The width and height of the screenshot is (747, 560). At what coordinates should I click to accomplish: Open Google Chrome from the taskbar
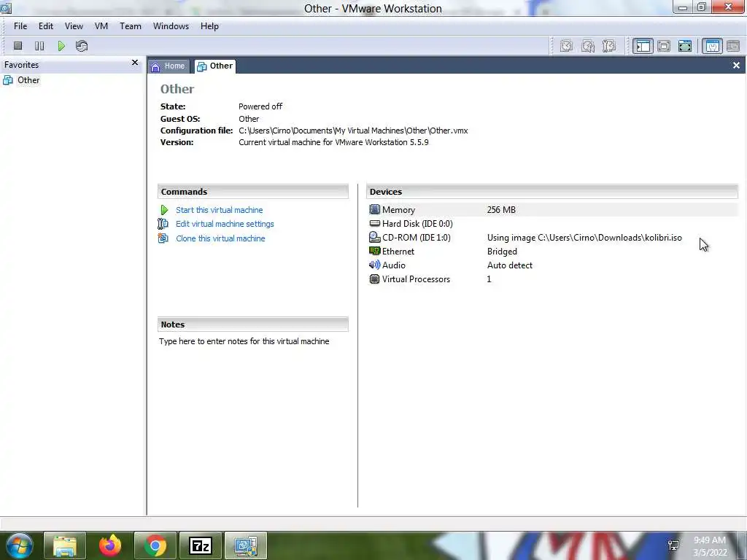pyautogui.click(x=155, y=545)
